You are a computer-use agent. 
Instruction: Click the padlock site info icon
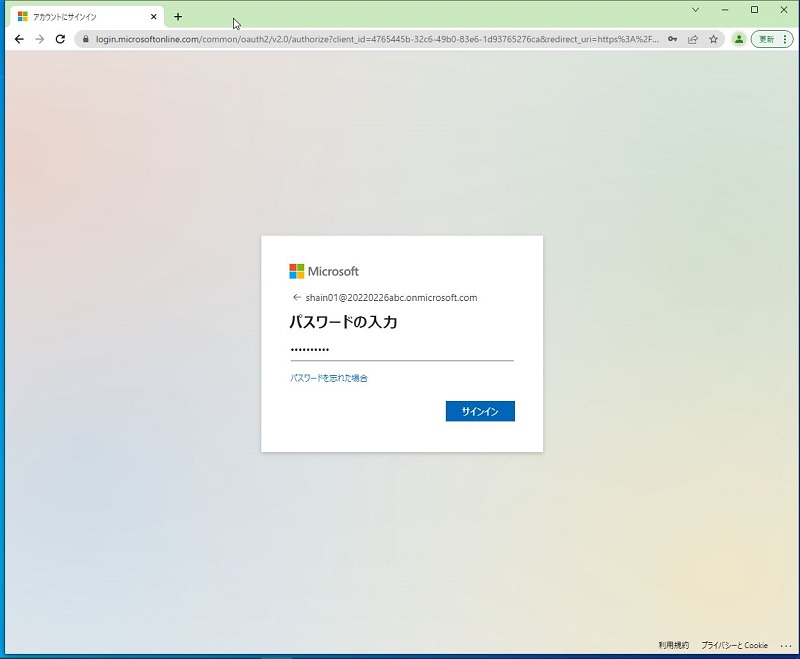(x=86, y=39)
